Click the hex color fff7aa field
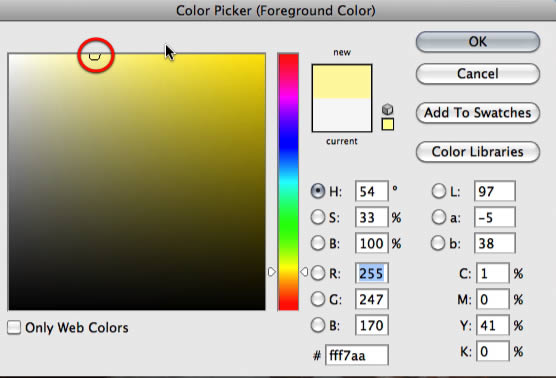The image size is (556, 378). [357, 355]
